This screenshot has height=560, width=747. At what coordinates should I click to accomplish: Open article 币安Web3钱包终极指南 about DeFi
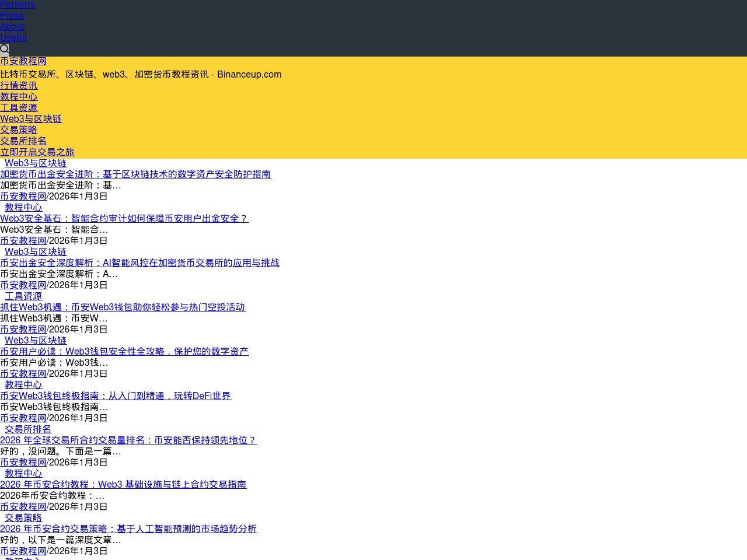(x=116, y=396)
